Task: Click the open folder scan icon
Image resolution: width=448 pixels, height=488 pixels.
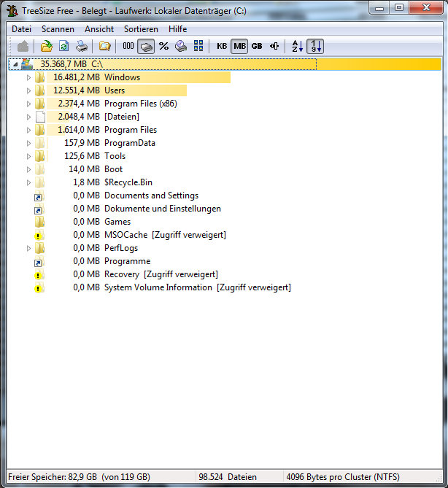Action: coord(47,47)
